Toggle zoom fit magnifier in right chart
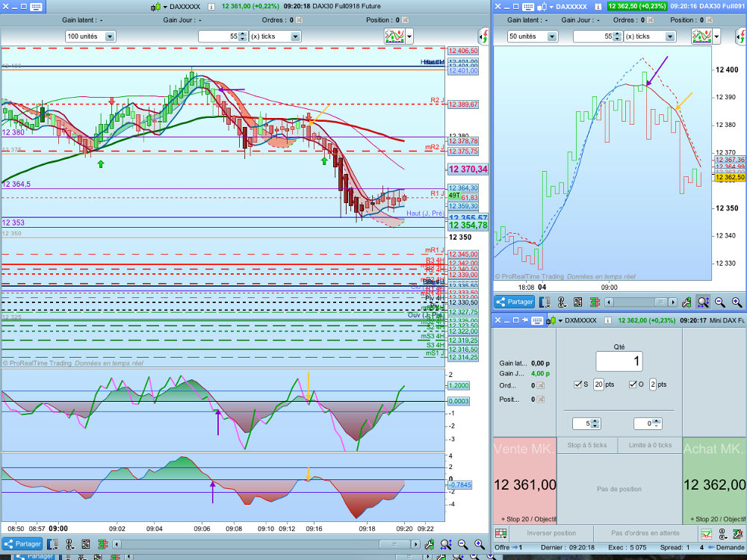747x560 pixels. (703, 302)
